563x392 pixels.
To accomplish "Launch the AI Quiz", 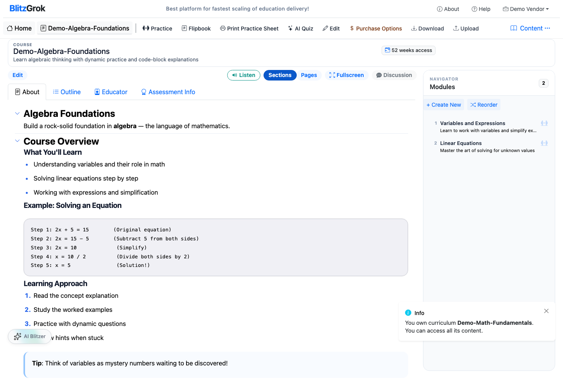I will click(x=301, y=29).
